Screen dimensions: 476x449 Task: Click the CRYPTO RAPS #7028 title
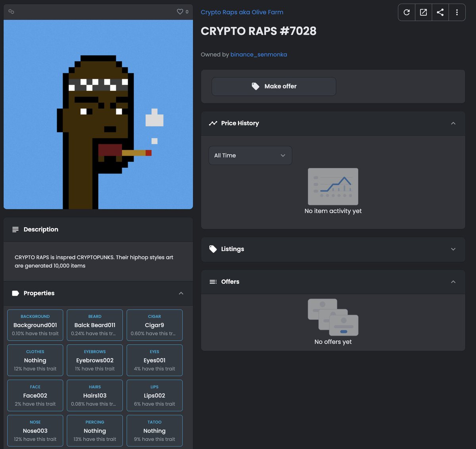point(259,31)
